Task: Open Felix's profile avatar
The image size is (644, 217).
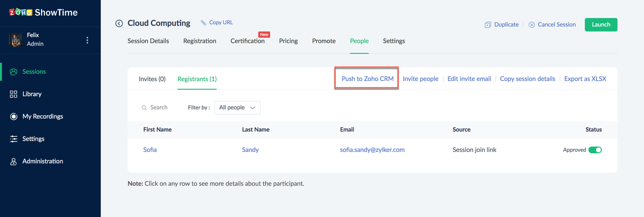Action: point(16,39)
